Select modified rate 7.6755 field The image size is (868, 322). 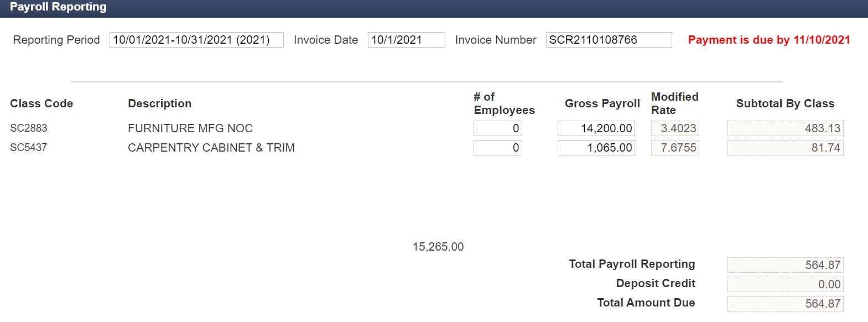pos(675,148)
